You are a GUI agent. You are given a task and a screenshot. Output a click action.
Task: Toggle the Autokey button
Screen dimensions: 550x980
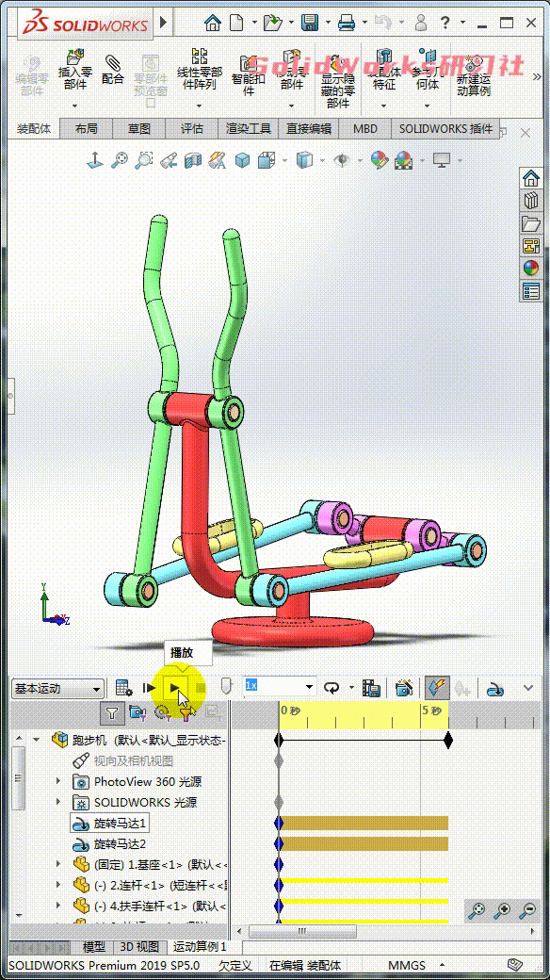[x=438, y=688]
